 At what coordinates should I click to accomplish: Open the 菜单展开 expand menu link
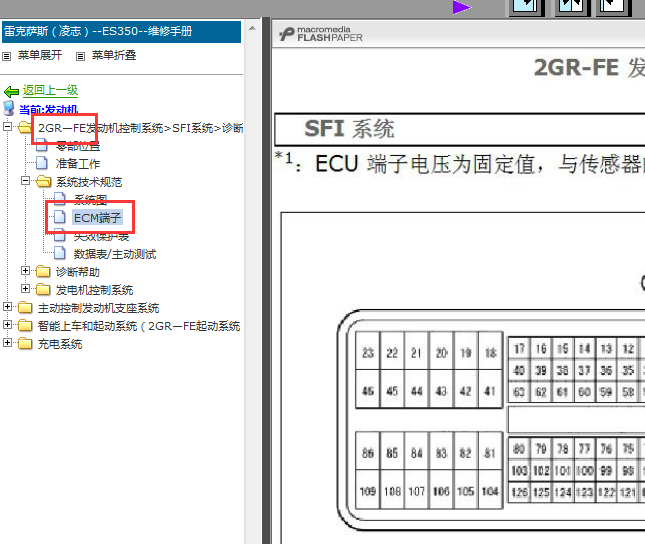pos(40,56)
